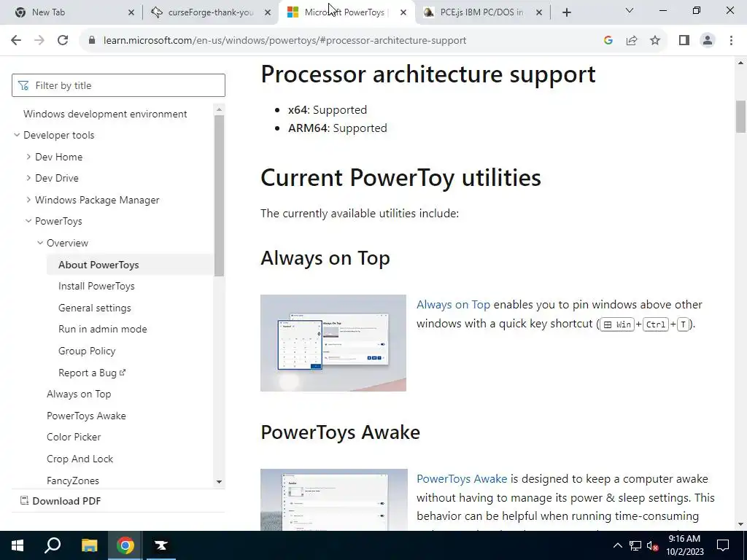Click the Always on Top screenshot thumbnail

[x=333, y=343]
